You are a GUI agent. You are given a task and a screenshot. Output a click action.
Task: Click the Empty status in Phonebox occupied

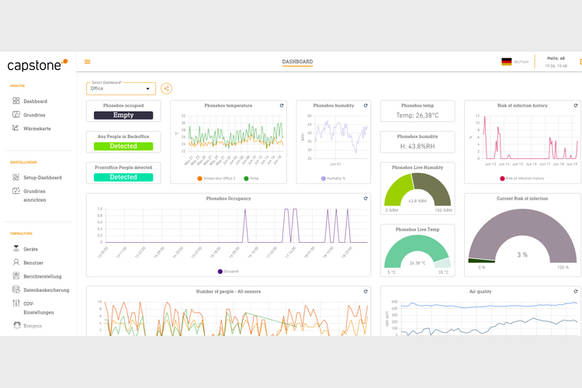click(x=123, y=115)
